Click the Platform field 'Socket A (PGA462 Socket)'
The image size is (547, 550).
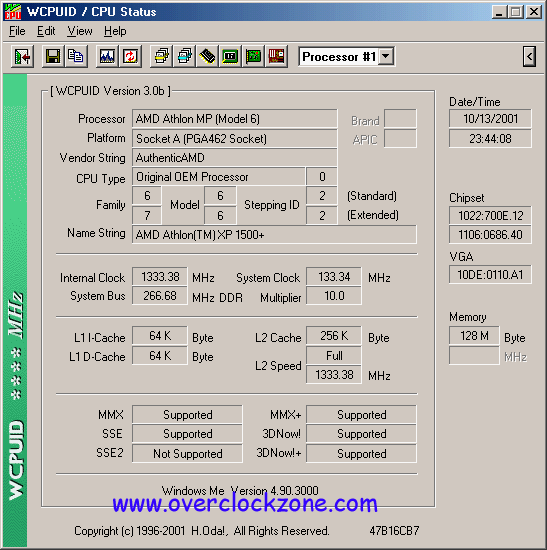click(234, 138)
